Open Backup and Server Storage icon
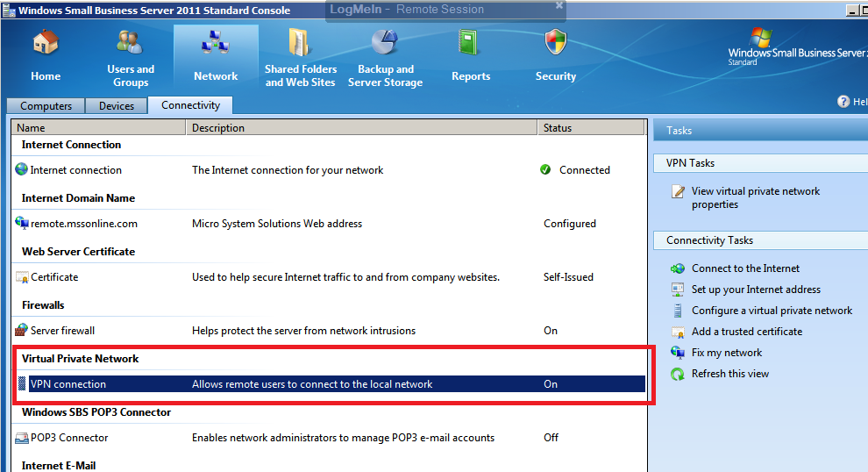Viewport: 868px width, 472px height. click(x=385, y=43)
